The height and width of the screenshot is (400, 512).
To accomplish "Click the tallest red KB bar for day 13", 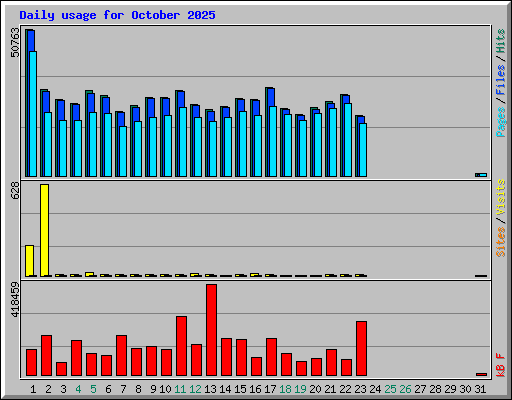I will tap(211, 330).
